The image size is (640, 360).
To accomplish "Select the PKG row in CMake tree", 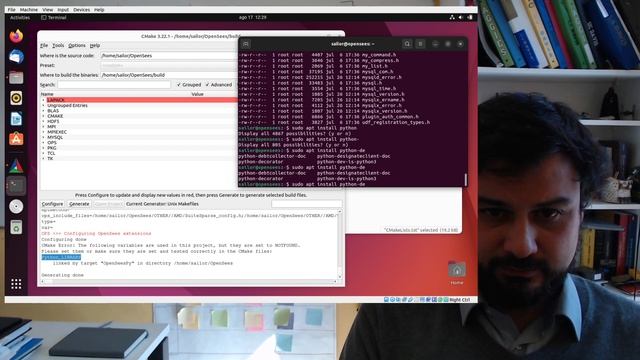I will pyautogui.click(x=139, y=148).
